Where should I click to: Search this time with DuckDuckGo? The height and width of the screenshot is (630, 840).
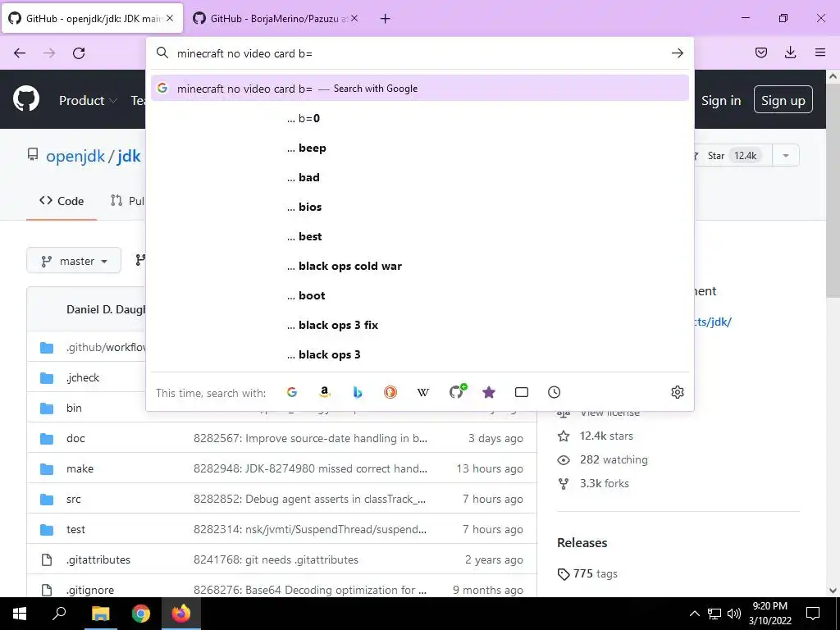point(390,392)
